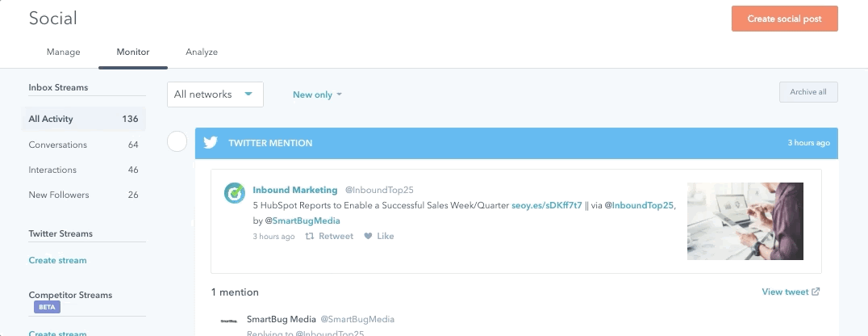Click the TWITTER MENTION header label
The height and width of the screenshot is (336, 868).
[271, 143]
